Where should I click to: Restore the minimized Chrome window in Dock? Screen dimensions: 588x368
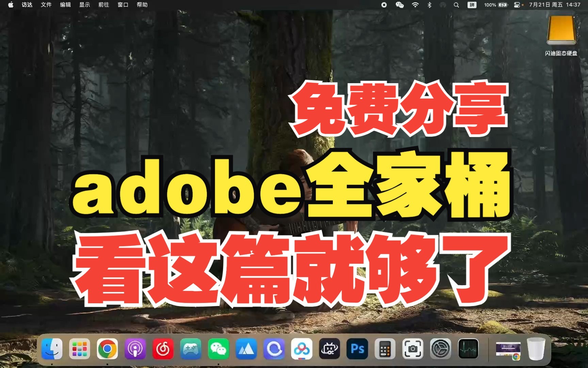(x=508, y=351)
